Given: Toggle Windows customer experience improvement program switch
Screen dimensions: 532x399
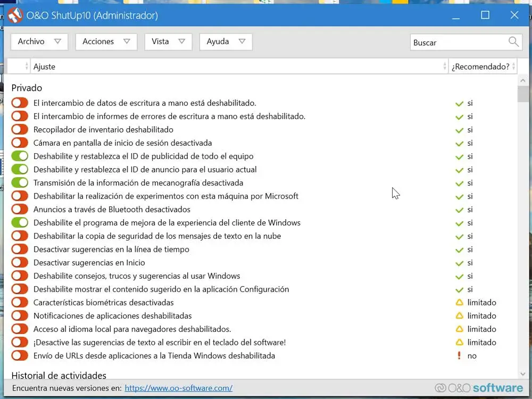Looking at the screenshot, I should tap(20, 222).
